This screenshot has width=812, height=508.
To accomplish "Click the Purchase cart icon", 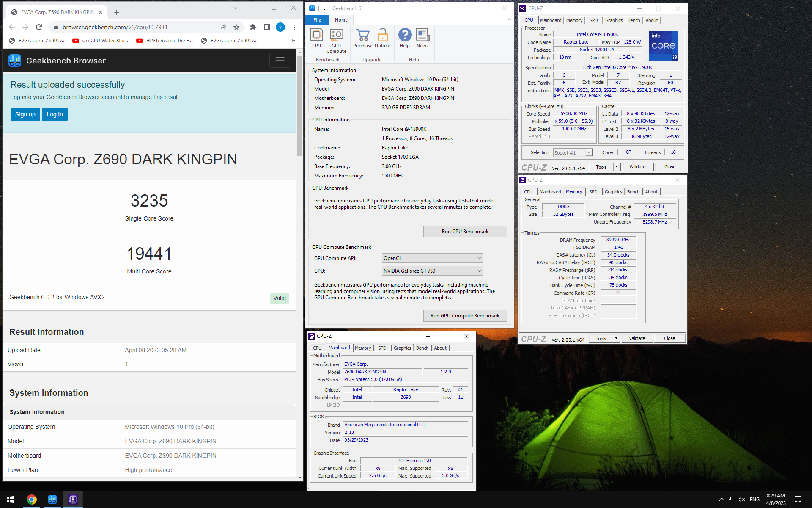I will (x=363, y=38).
